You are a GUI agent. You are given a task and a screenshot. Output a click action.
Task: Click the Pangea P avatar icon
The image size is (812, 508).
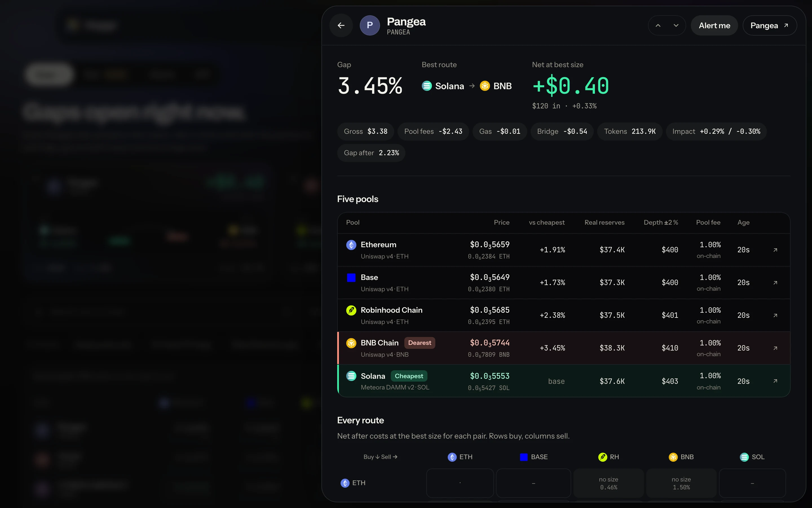tap(370, 25)
